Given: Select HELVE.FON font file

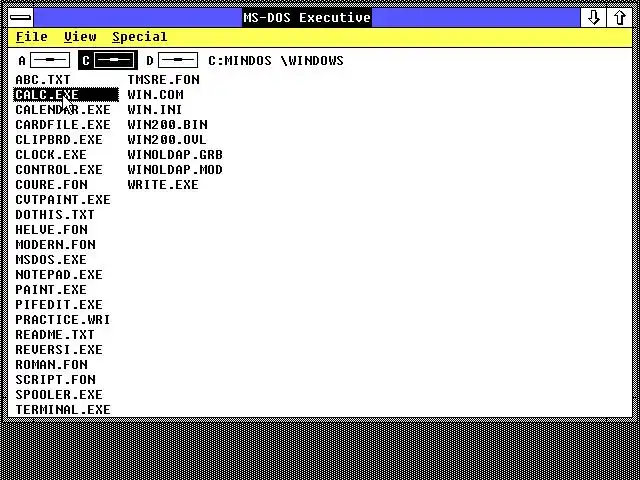Looking at the screenshot, I should tap(51, 230).
